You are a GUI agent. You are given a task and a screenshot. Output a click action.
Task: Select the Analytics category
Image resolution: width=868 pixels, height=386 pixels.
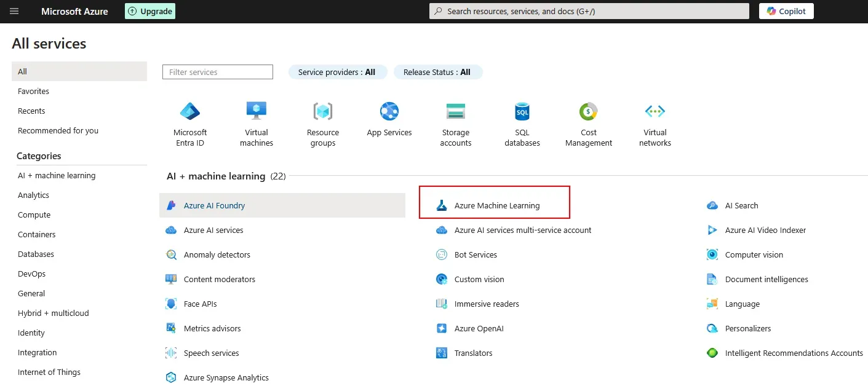tap(33, 195)
